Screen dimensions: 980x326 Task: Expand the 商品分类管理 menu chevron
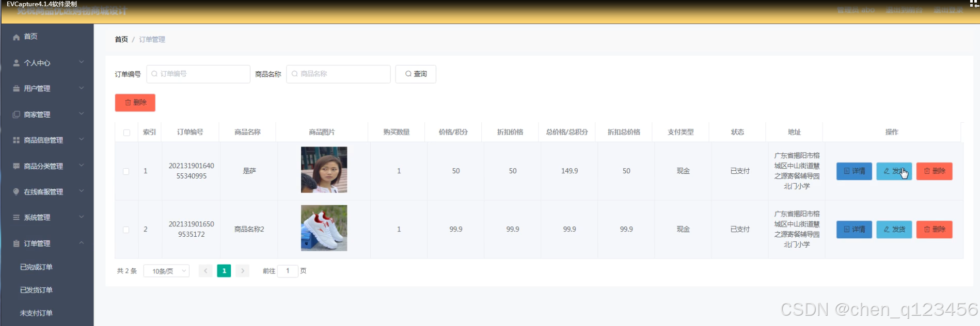point(82,166)
